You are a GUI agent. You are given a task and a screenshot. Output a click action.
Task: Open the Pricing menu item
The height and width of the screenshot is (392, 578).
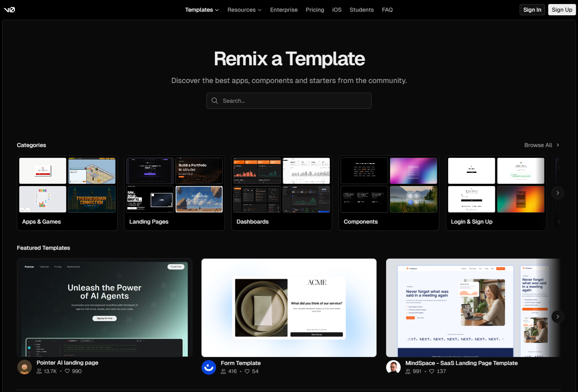click(315, 10)
